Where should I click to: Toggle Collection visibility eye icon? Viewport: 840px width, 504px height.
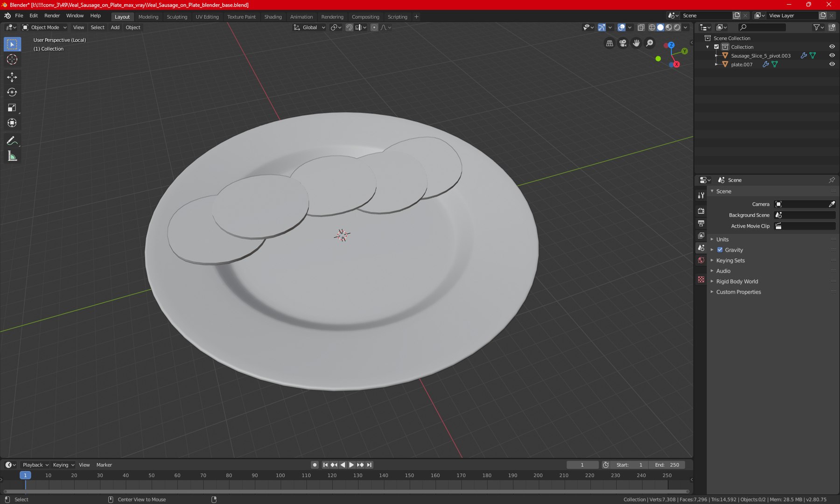pos(832,47)
